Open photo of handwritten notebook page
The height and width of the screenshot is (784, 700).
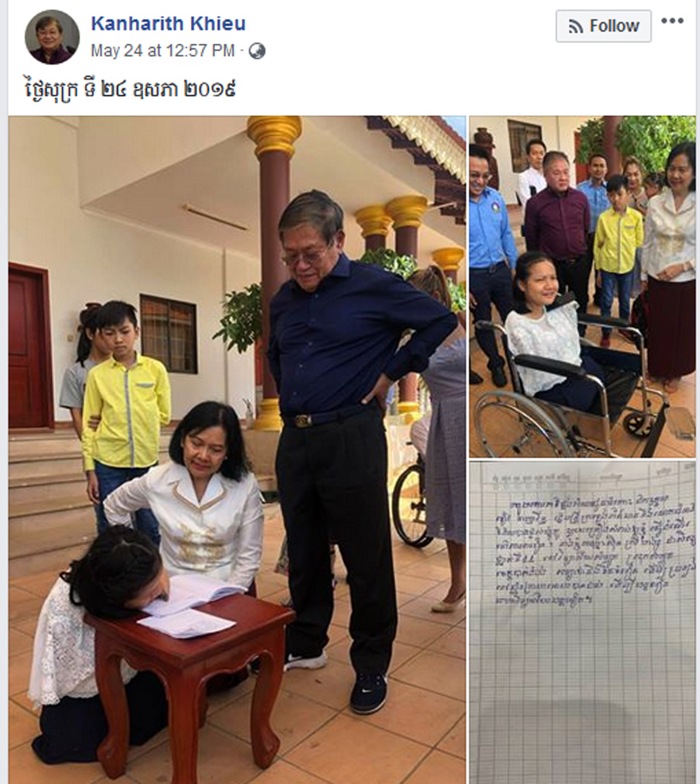click(x=582, y=622)
